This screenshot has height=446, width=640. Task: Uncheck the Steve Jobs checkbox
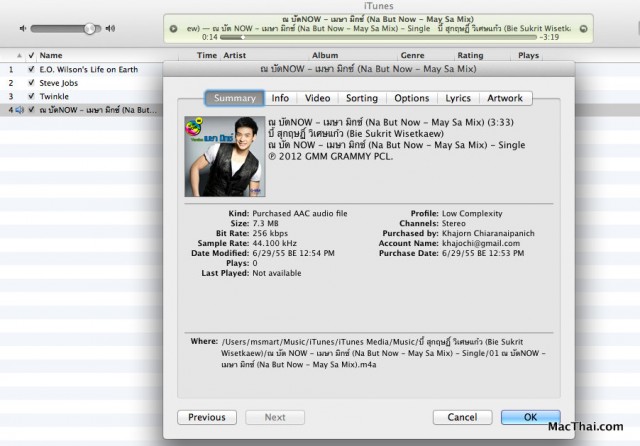coord(31,83)
